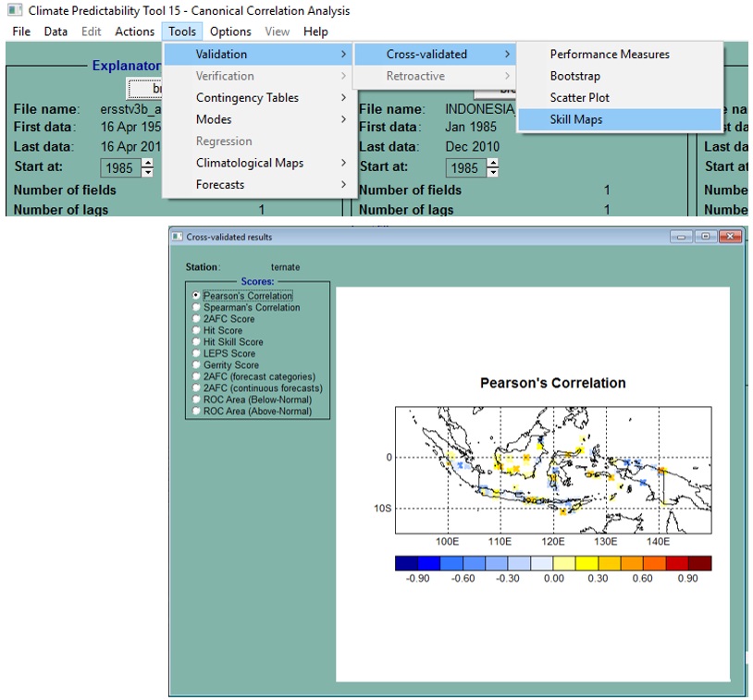This screenshot has height=700, width=753.
Task: Click the darkest blue legend swatch
Action: click(x=406, y=563)
